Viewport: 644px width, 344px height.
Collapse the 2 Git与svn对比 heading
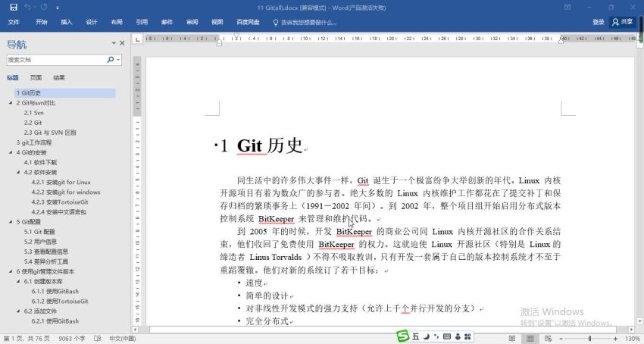pyautogui.click(x=11, y=103)
